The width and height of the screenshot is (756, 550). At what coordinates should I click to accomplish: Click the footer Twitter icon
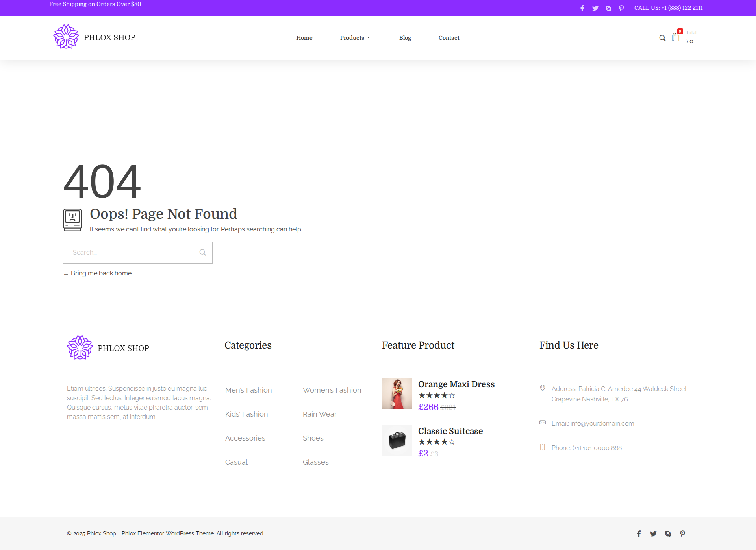(653, 533)
